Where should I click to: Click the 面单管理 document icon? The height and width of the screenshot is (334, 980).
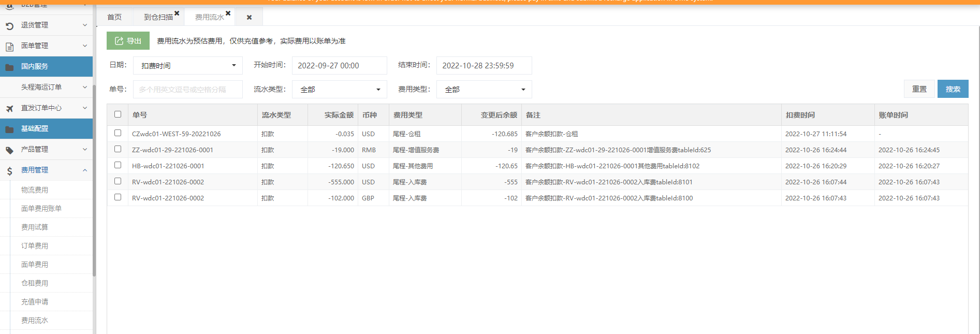click(x=9, y=47)
